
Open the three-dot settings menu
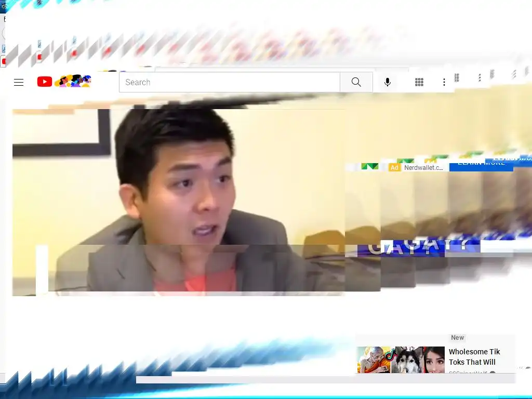click(x=444, y=82)
